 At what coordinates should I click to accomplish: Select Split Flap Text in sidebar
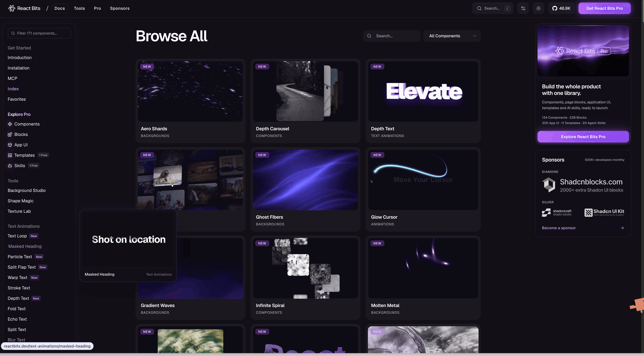click(22, 267)
